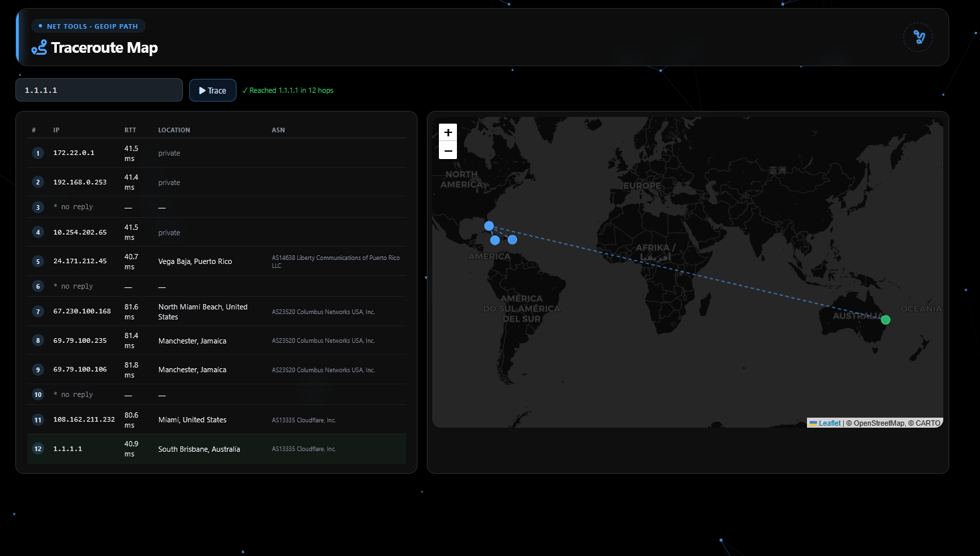Click IP 108.162.211.232 in the table
The width and height of the screenshot is (980, 556).
coord(84,420)
